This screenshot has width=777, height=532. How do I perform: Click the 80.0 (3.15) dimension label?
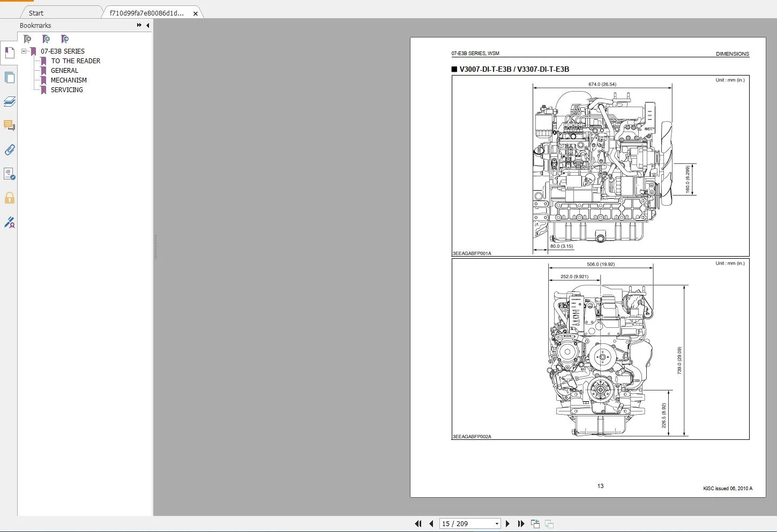pyautogui.click(x=562, y=246)
